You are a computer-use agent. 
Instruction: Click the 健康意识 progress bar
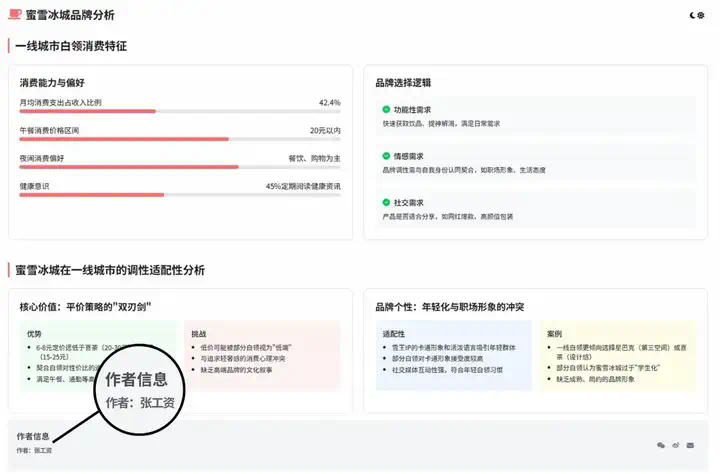click(180, 195)
